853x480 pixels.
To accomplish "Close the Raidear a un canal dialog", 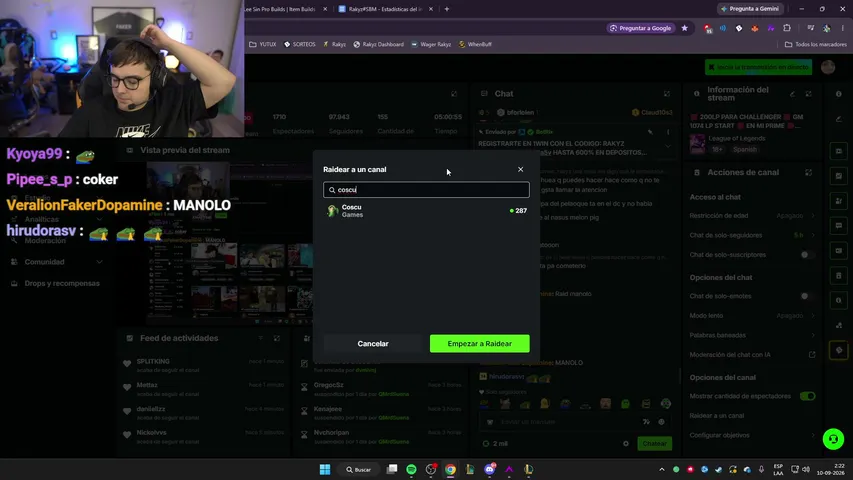I will tap(521, 169).
